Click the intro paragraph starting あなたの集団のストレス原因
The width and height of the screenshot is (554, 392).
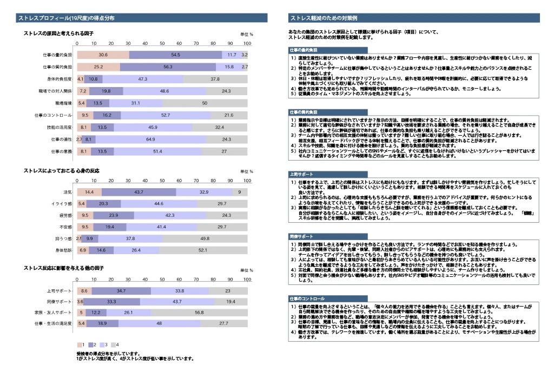(x=363, y=35)
